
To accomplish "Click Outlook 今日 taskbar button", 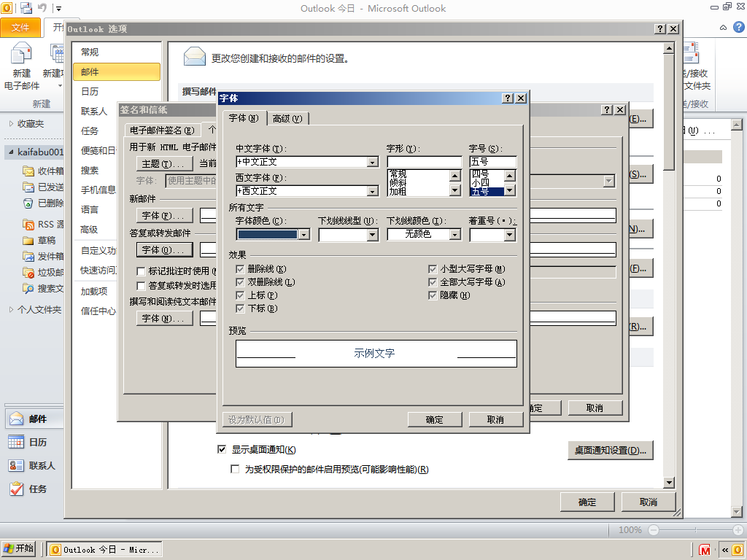I will 104,550.
